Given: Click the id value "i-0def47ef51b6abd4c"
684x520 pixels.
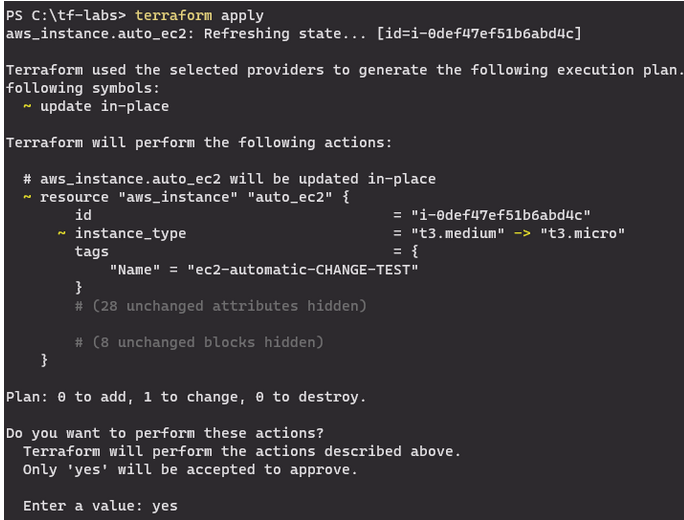Looking at the screenshot, I should tap(501, 215).
